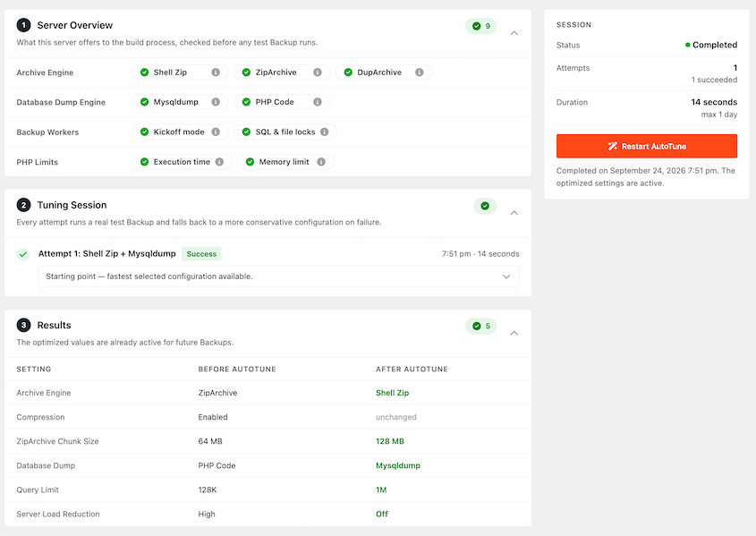Open the info icon next to DupArchive
Viewport: 756px width, 536px height.
point(420,72)
